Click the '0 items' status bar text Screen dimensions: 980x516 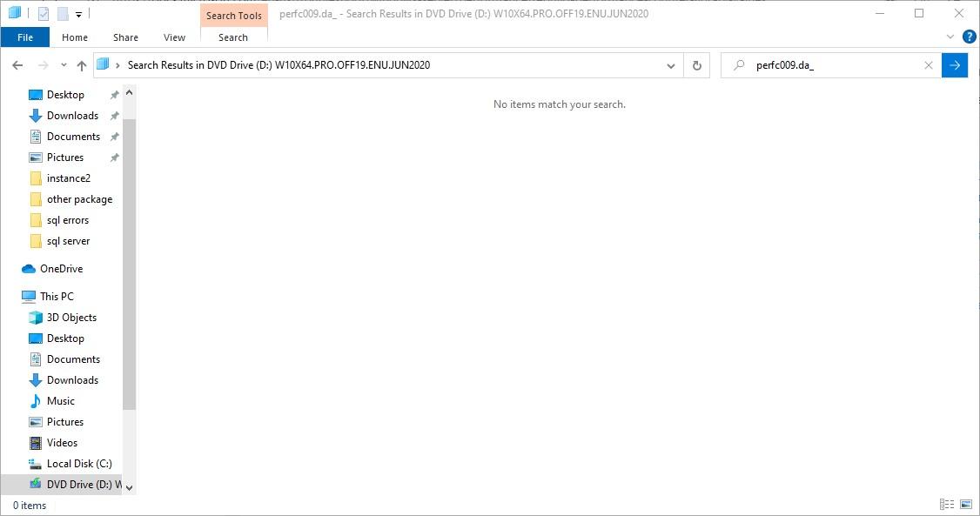pos(30,506)
